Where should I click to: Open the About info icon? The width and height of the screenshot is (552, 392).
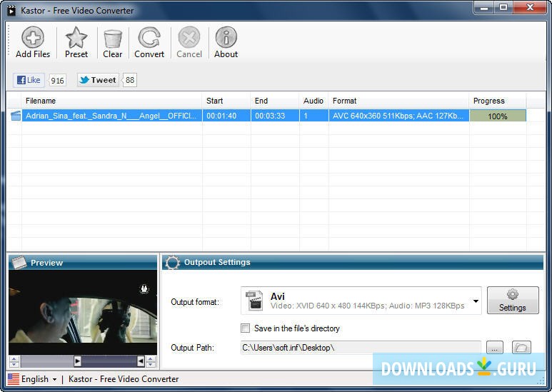pos(226,37)
